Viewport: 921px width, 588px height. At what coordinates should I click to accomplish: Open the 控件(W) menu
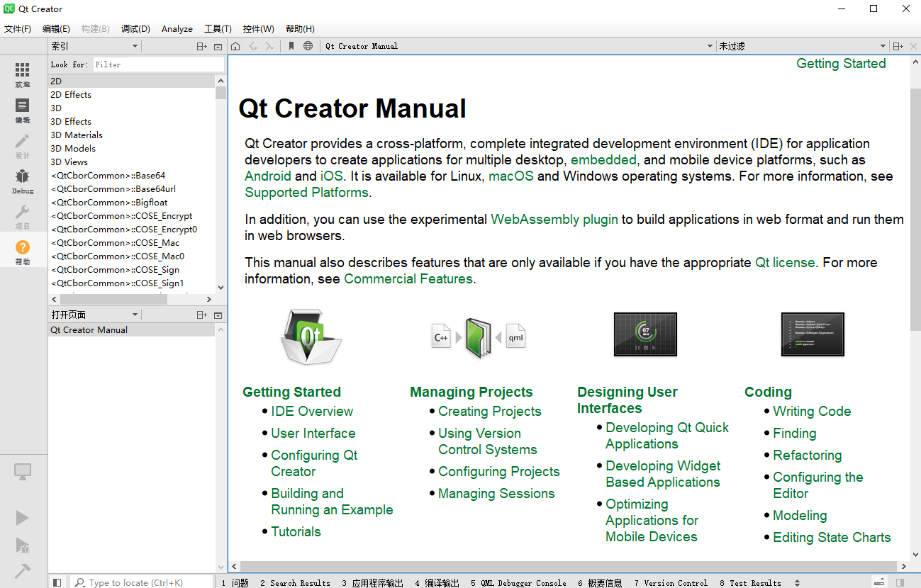[258, 29]
